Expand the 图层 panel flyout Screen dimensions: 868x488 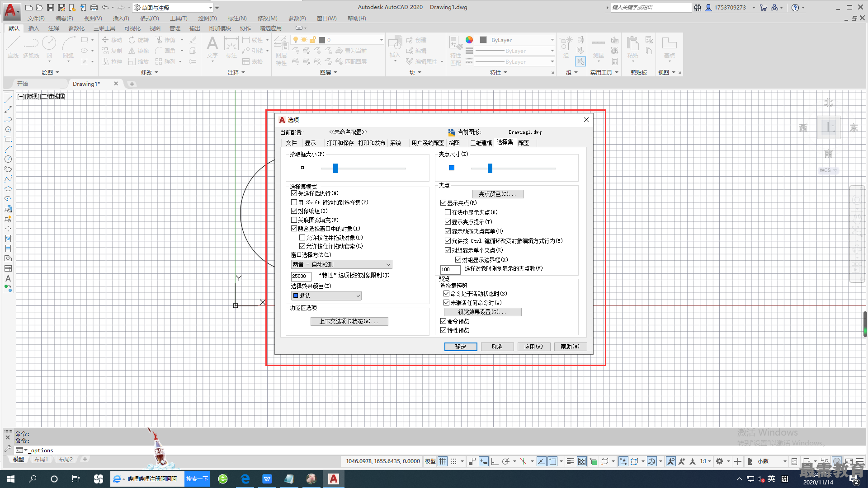pos(329,72)
